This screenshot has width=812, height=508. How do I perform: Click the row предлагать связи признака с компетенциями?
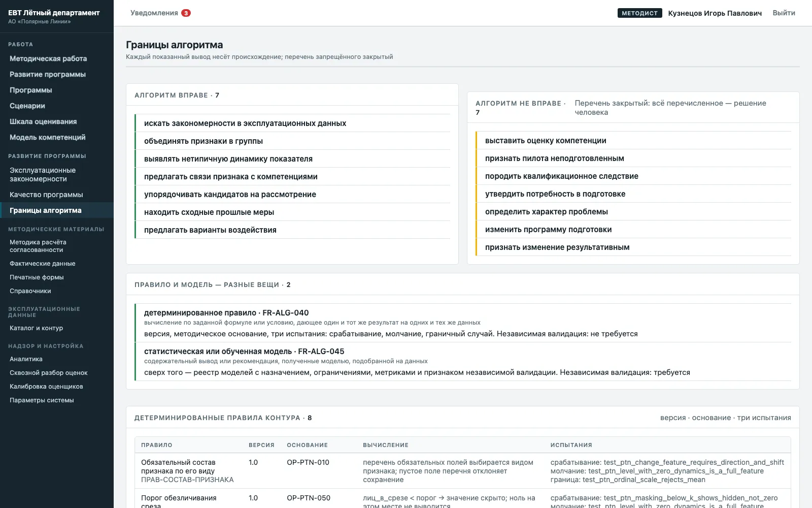click(292, 177)
